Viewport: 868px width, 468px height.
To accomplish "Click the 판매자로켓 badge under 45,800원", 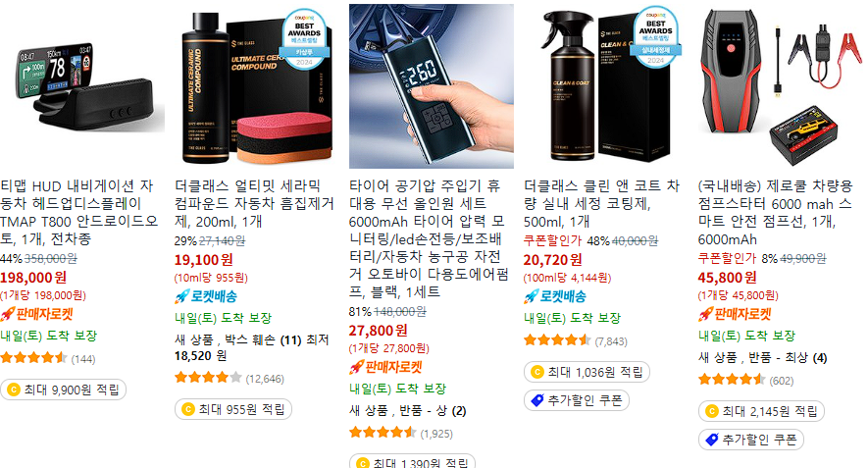I will click(736, 314).
